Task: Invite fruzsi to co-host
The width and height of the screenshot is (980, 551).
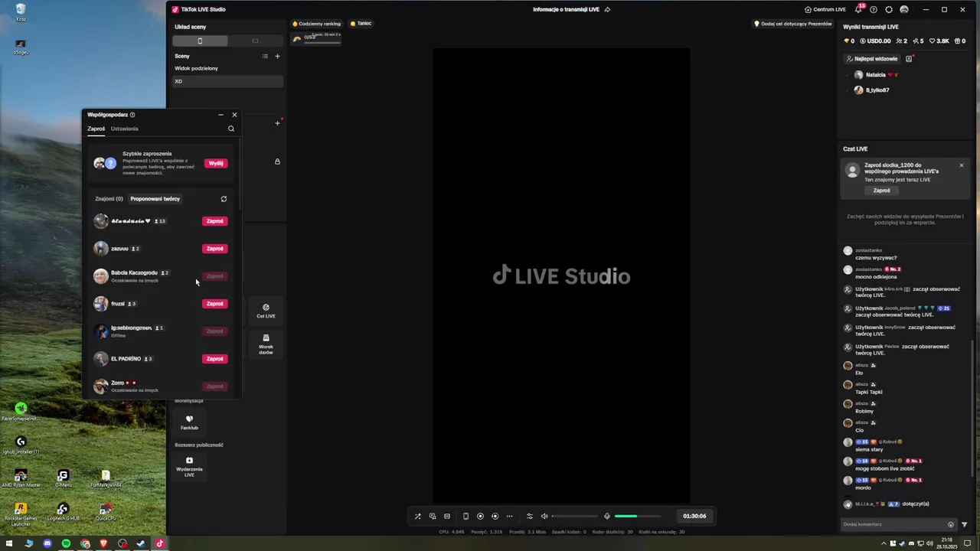Action: click(214, 304)
